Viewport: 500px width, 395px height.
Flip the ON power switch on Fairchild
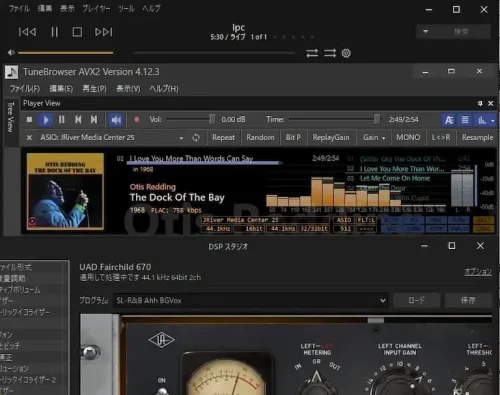[162, 391]
